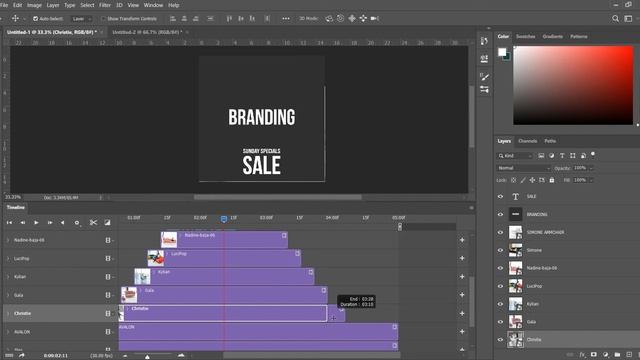The height and width of the screenshot is (360, 640).
Task: Expand the Kylian timeline track
Action: tap(8, 277)
